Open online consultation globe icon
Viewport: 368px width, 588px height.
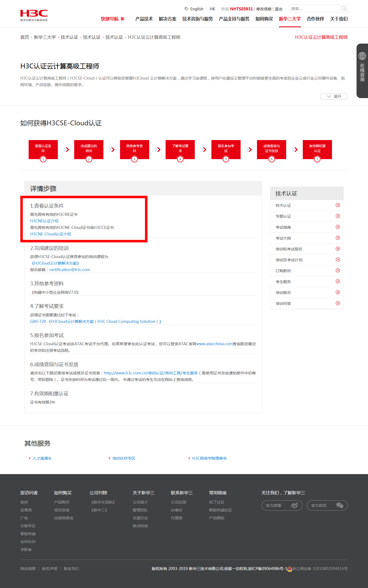(x=362, y=56)
